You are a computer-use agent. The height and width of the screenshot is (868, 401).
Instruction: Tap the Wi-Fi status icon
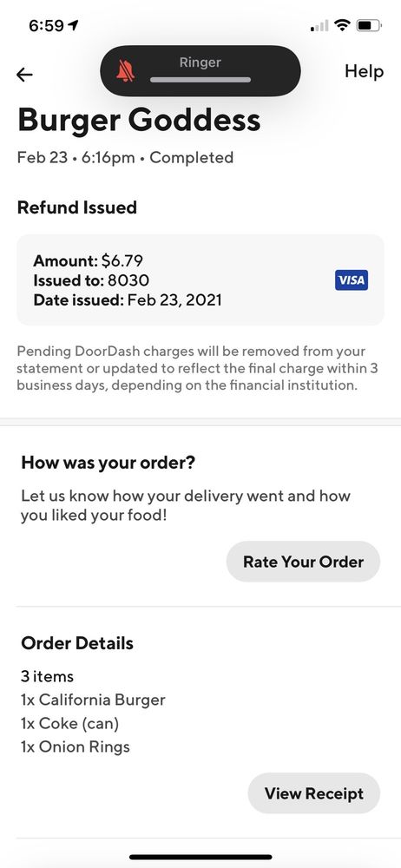[x=343, y=25]
